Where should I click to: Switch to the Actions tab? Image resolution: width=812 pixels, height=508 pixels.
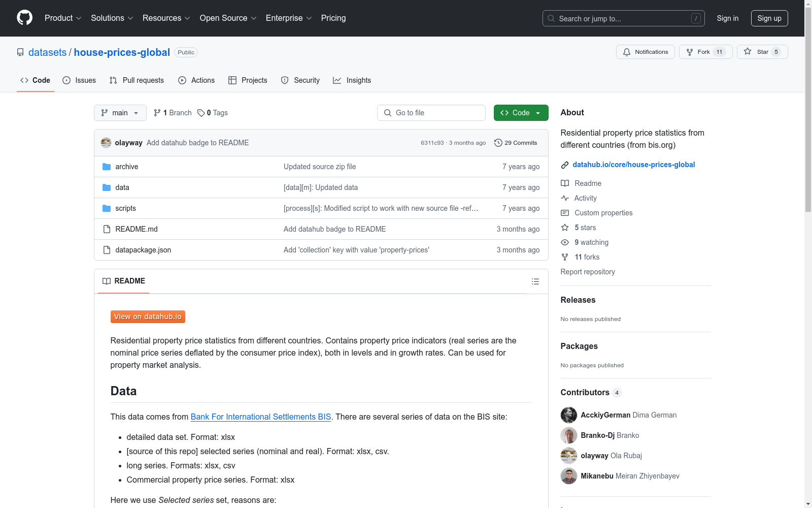point(196,80)
